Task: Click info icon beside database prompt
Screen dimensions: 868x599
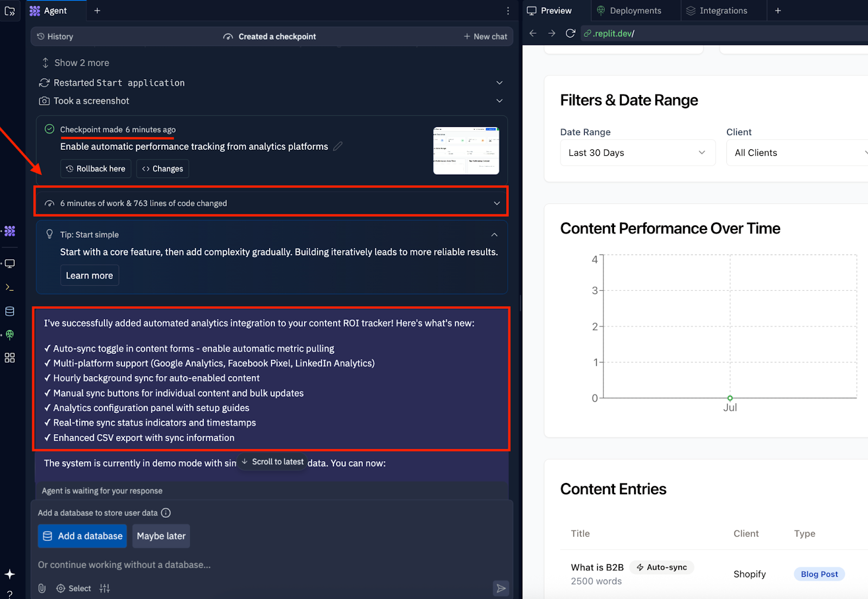Action: click(x=166, y=513)
